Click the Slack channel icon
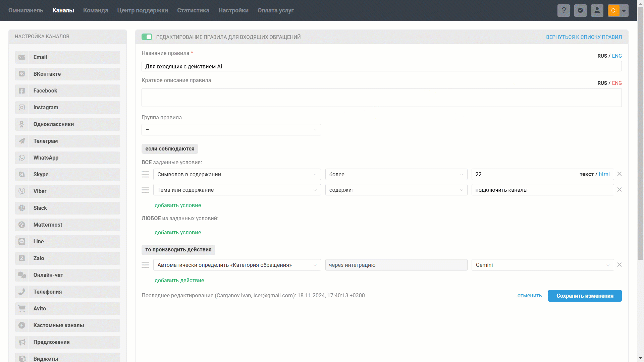The width and height of the screenshot is (644, 362). (x=22, y=208)
